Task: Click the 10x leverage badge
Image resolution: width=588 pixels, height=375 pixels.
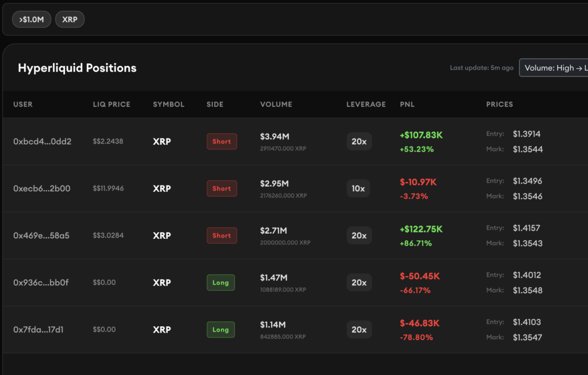Action: pyautogui.click(x=358, y=188)
